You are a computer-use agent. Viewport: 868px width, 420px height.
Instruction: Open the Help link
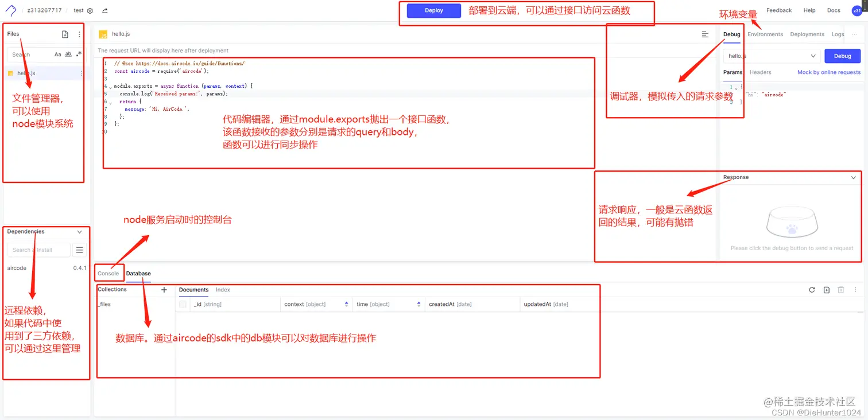pyautogui.click(x=809, y=10)
